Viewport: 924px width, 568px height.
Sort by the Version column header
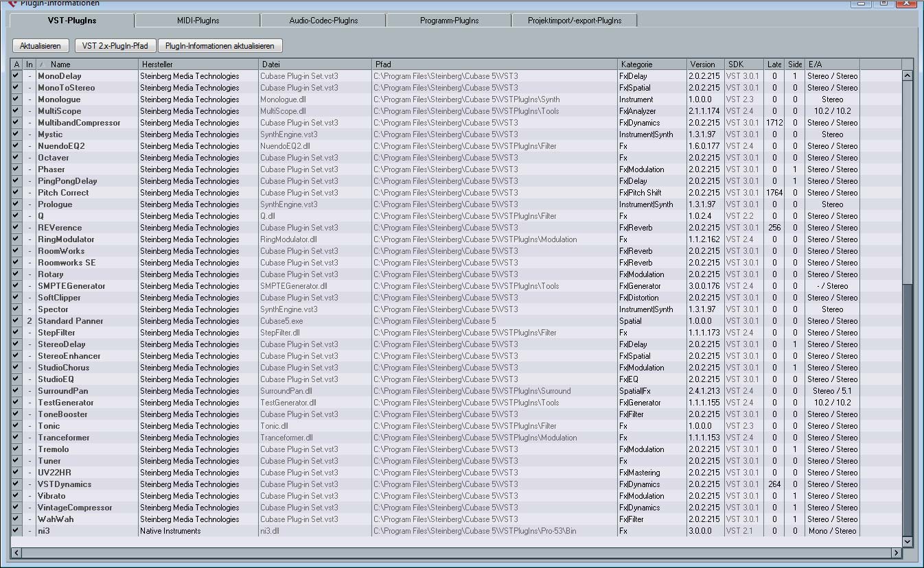[706, 64]
